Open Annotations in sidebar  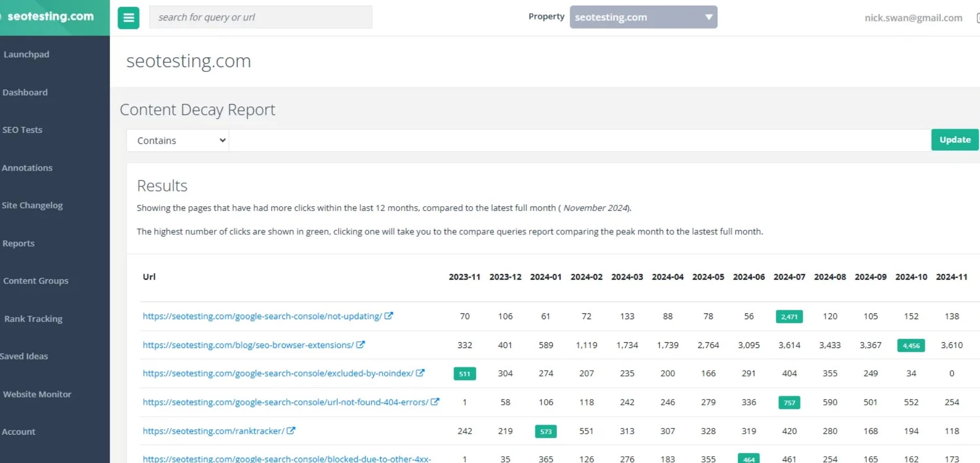tap(27, 168)
